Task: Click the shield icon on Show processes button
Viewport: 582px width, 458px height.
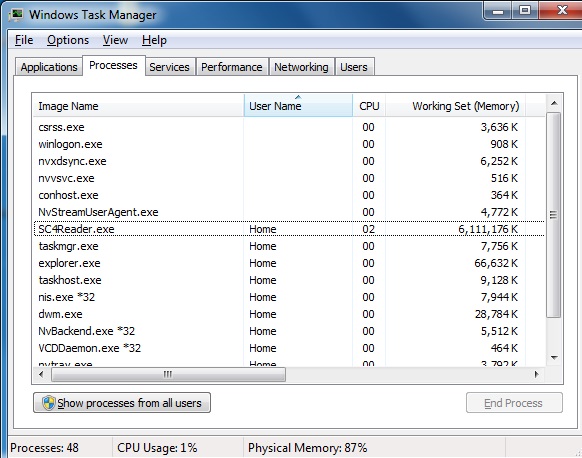Action: pos(49,403)
